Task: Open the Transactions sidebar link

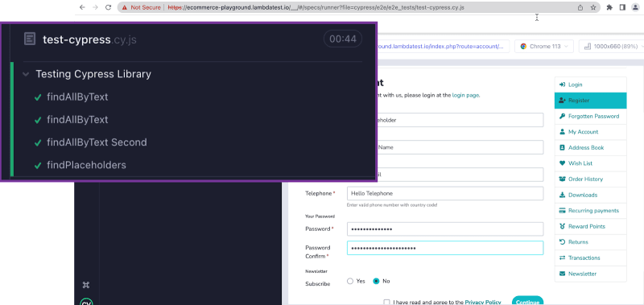Action: click(x=590, y=258)
